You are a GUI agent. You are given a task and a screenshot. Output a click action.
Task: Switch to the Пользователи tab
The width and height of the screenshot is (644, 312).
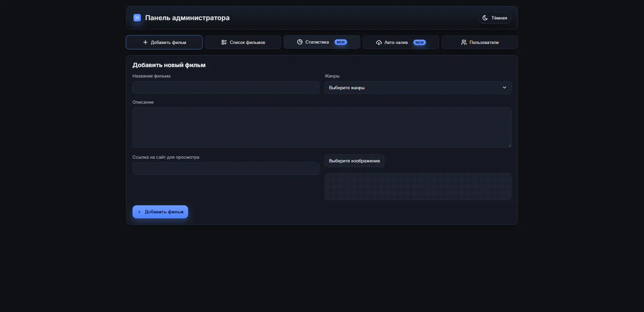click(x=480, y=42)
